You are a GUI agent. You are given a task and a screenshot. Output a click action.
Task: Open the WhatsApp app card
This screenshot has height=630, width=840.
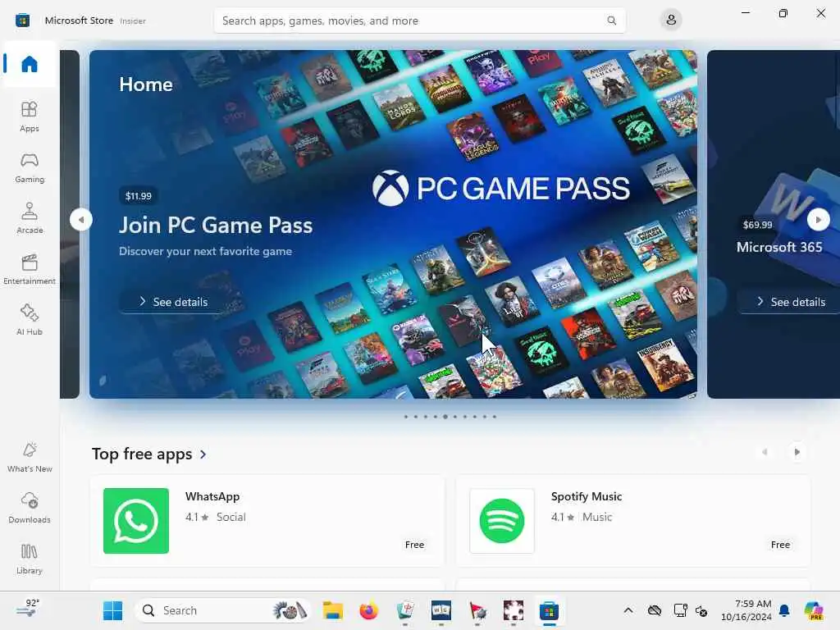[x=267, y=520]
